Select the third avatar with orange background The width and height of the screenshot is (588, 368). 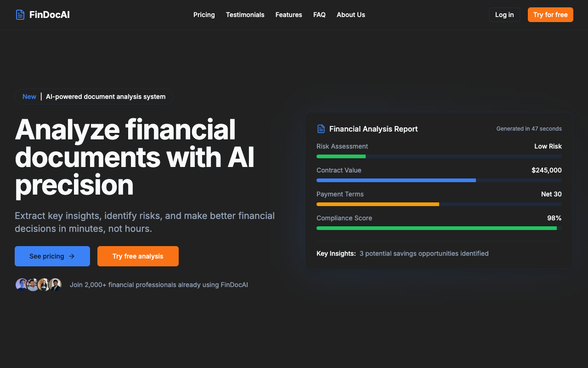click(x=44, y=285)
